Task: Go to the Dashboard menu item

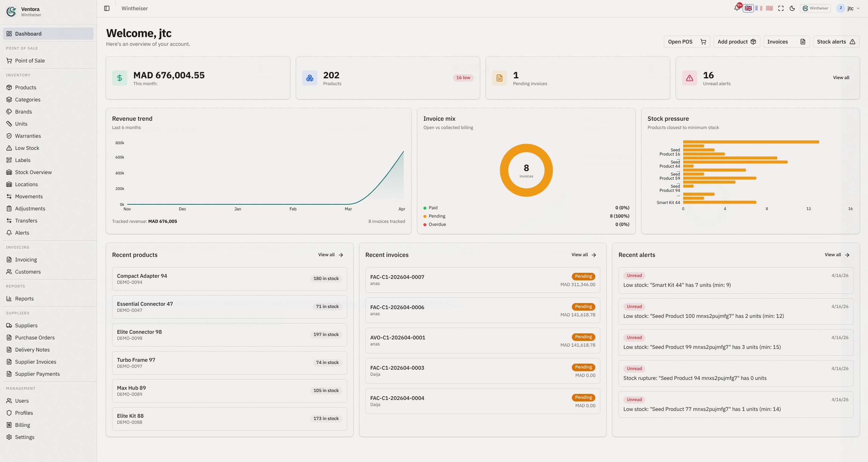Action: pyautogui.click(x=28, y=34)
